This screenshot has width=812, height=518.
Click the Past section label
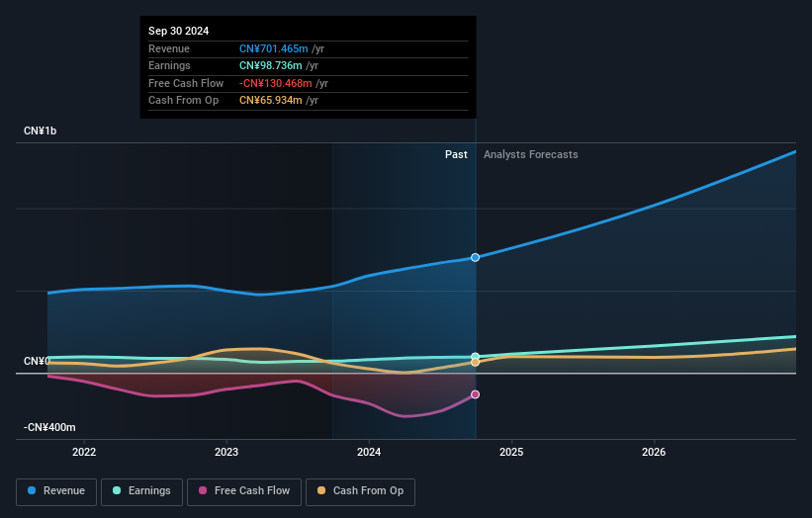[x=456, y=154]
